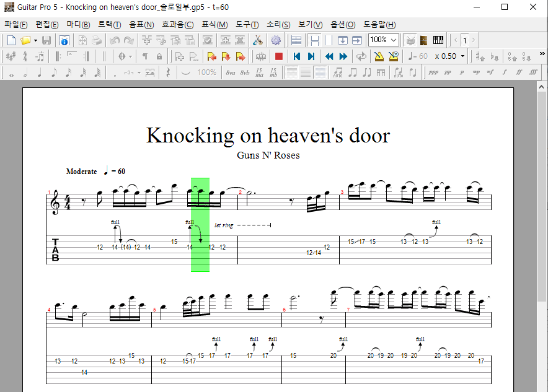Screen dimensions: 548x392
Task: Select horizontal screen scroll mode icon
Action: pyautogui.click(x=357, y=40)
